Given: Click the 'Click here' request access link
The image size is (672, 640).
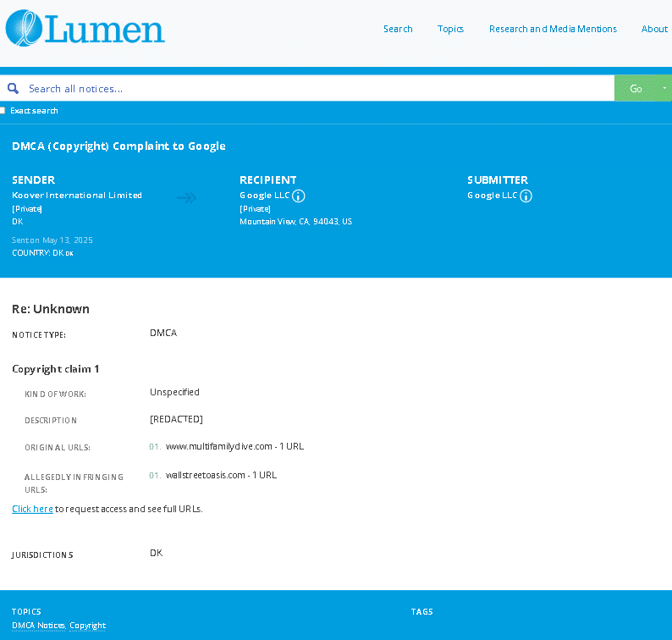Looking at the screenshot, I should click(x=32, y=509).
